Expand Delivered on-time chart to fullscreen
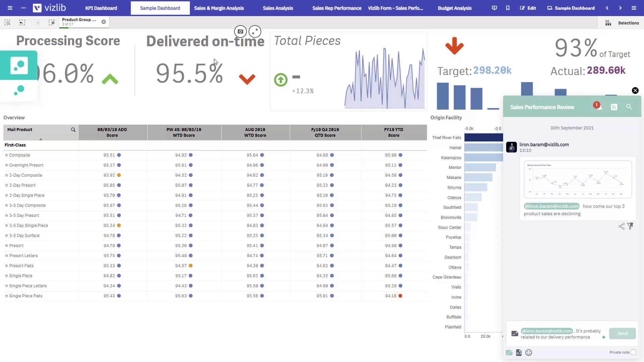Screen dimensions: 644x362 [x=255, y=32]
